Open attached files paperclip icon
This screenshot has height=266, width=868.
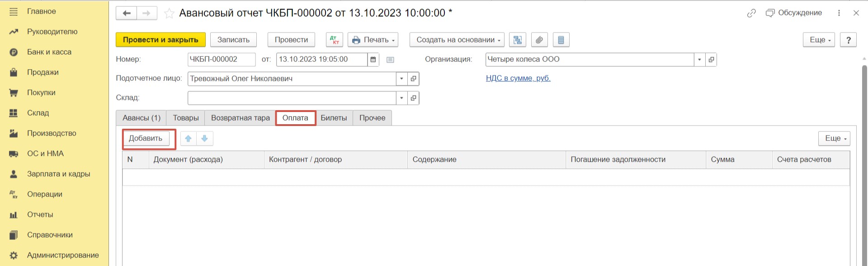pyautogui.click(x=539, y=40)
